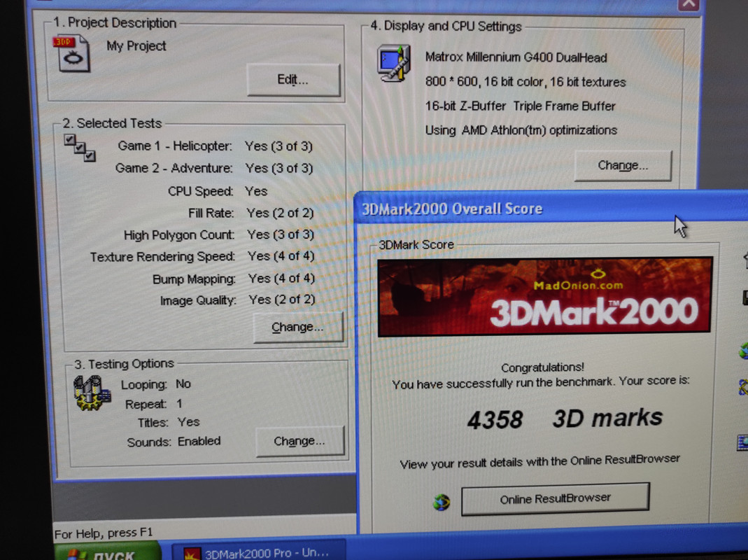Click 'Matrox Millennium G400 DualHead' text
Image resolution: width=748 pixels, height=560 pixels.
tap(516, 58)
